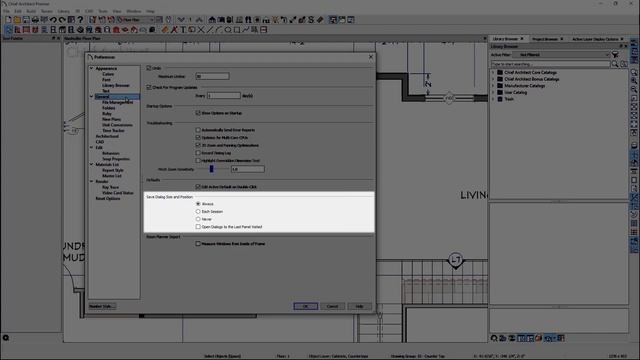This screenshot has width=640, height=360.
Task: Click the Save icon in the toolbar
Action: (x=26, y=20)
